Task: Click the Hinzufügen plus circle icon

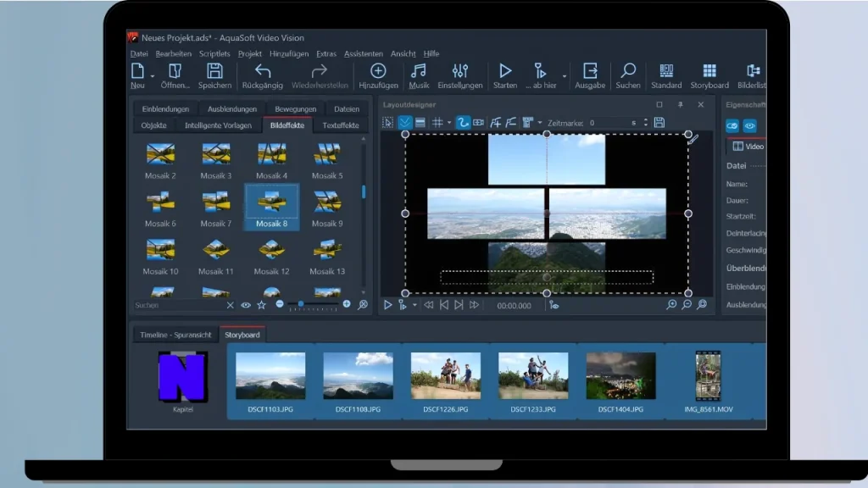Action: (378, 71)
